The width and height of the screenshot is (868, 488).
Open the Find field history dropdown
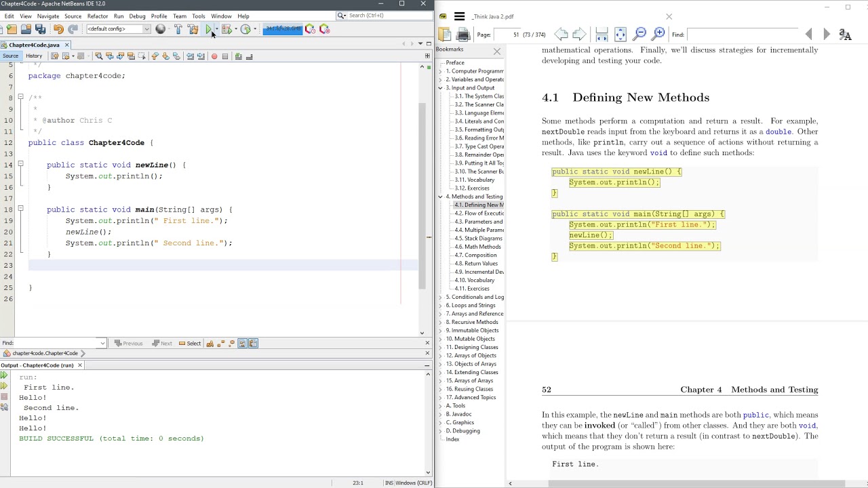[102, 344]
